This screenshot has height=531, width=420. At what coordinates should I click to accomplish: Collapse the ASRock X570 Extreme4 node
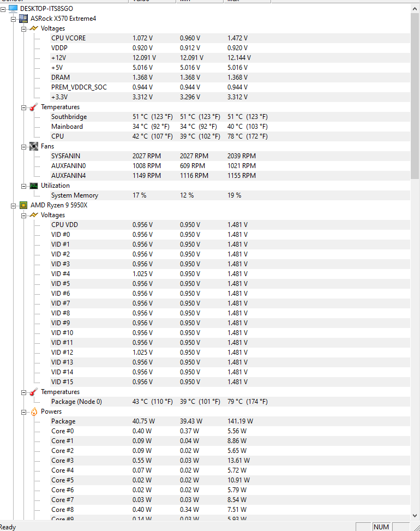click(13, 19)
